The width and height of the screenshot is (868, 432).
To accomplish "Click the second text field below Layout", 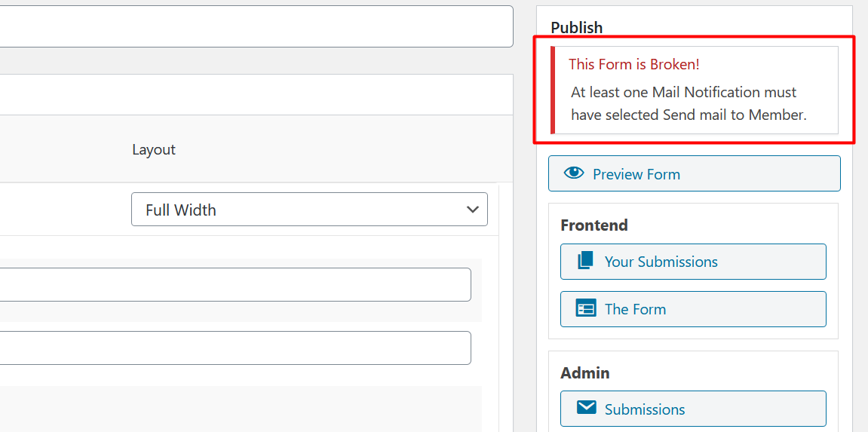I will pyautogui.click(x=234, y=348).
